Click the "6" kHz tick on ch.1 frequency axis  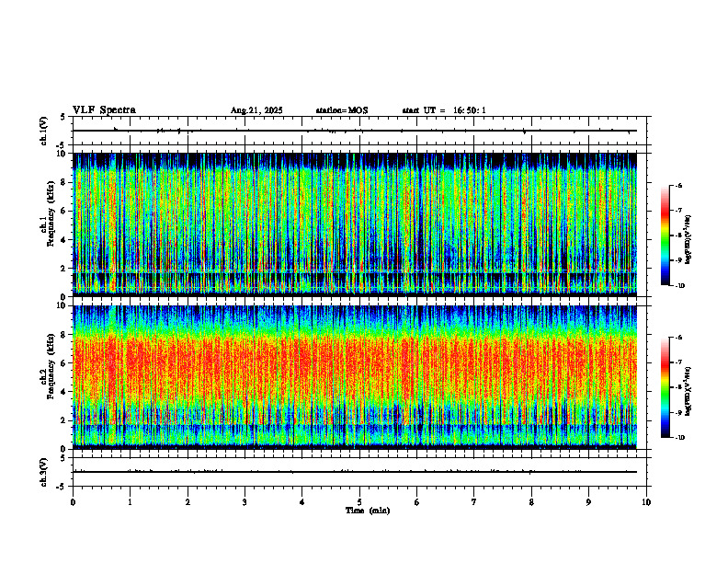(64, 212)
